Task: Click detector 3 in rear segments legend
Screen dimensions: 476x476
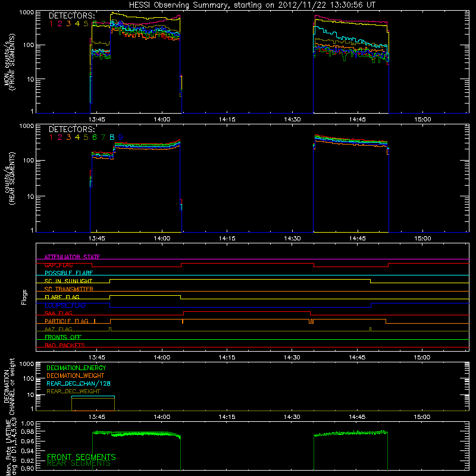Action: [68, 137]
